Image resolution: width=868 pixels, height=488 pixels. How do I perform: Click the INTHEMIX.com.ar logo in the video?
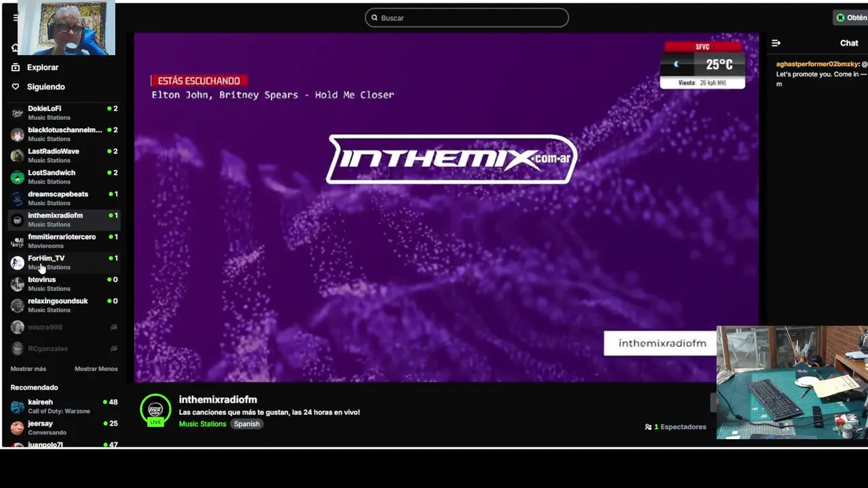point(452,159)
